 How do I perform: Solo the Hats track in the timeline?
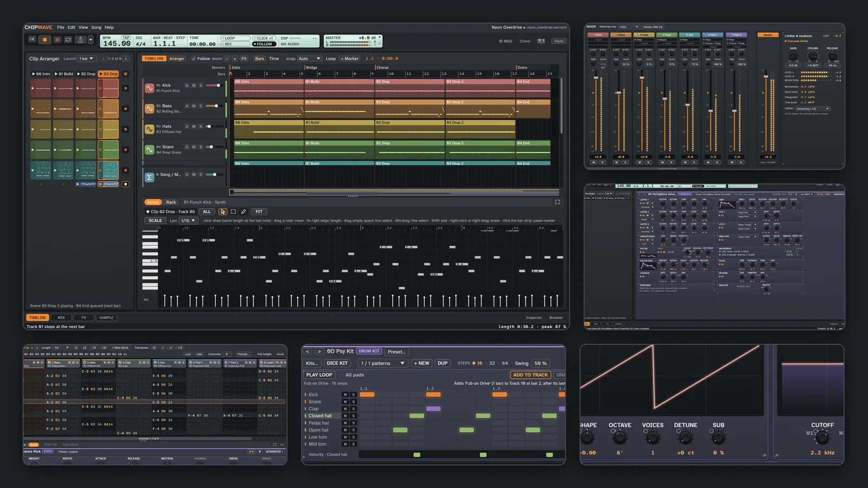[x=200, y=126]
